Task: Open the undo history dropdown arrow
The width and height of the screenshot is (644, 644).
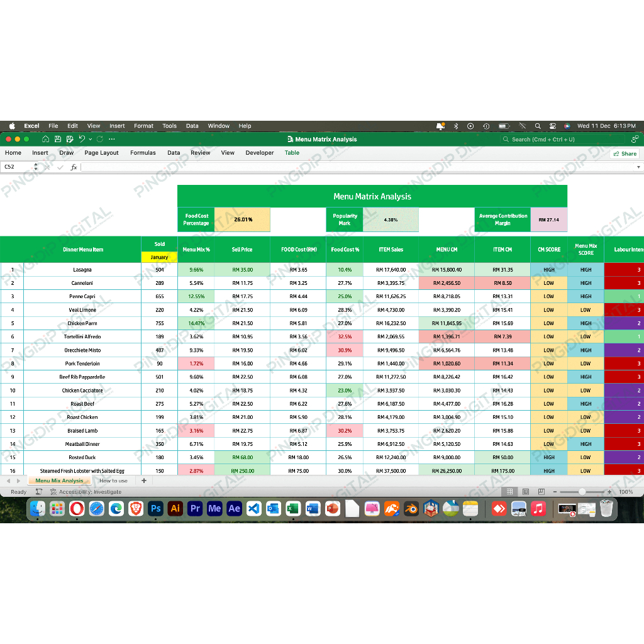Action: 91,139
